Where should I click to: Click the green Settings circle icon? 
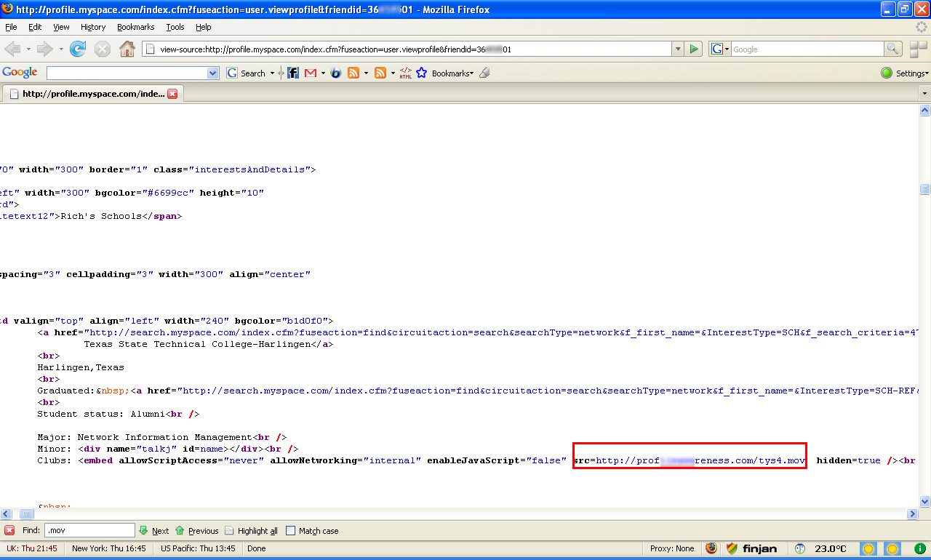tap(887, 73)
